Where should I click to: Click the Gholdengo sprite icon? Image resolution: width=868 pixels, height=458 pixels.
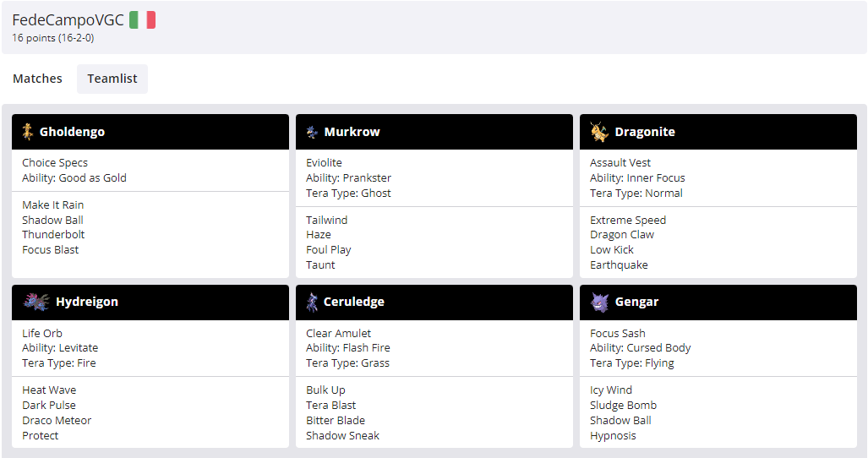27,132
